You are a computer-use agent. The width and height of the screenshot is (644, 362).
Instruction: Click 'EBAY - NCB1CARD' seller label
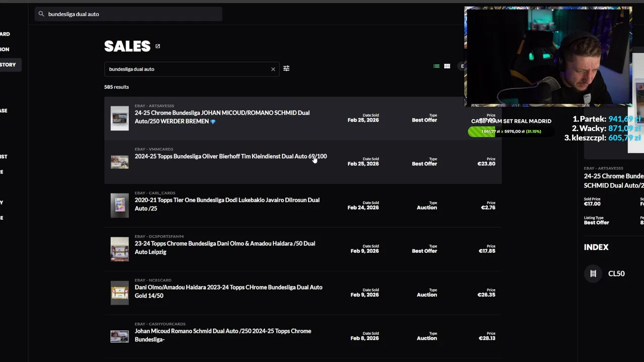(153, 280)
